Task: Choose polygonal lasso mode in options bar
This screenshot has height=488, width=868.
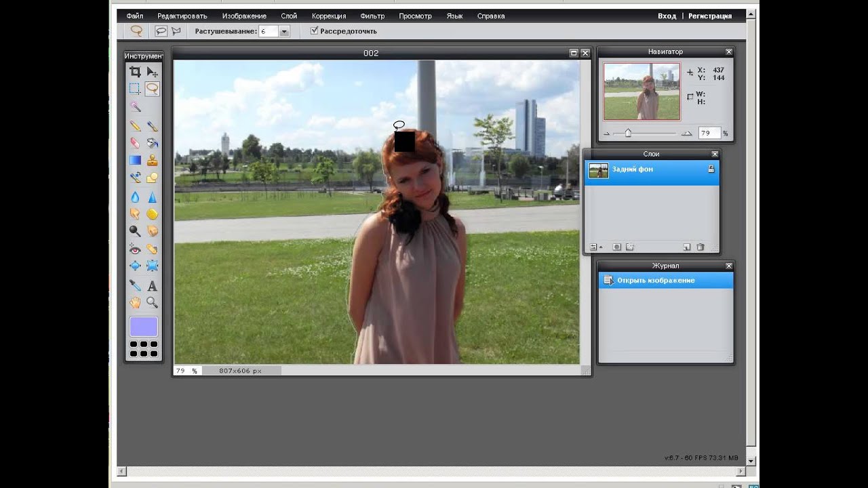Action: tap(176, 31)
